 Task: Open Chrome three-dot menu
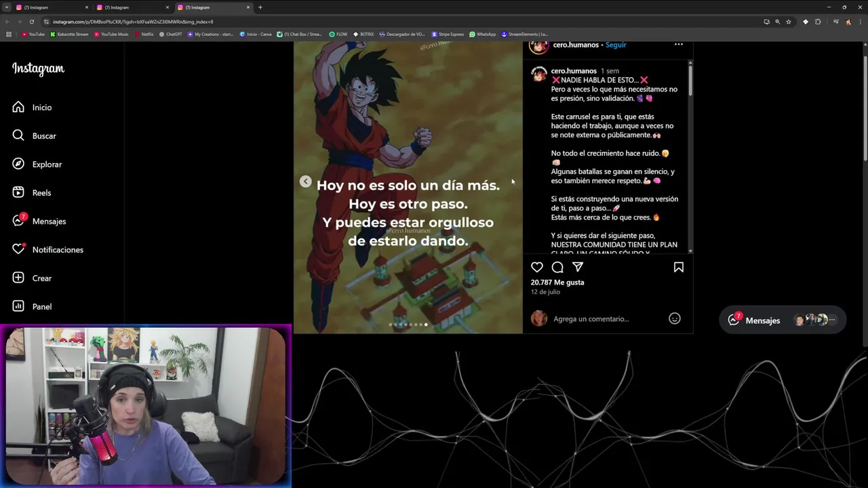(x=861, y=22)
